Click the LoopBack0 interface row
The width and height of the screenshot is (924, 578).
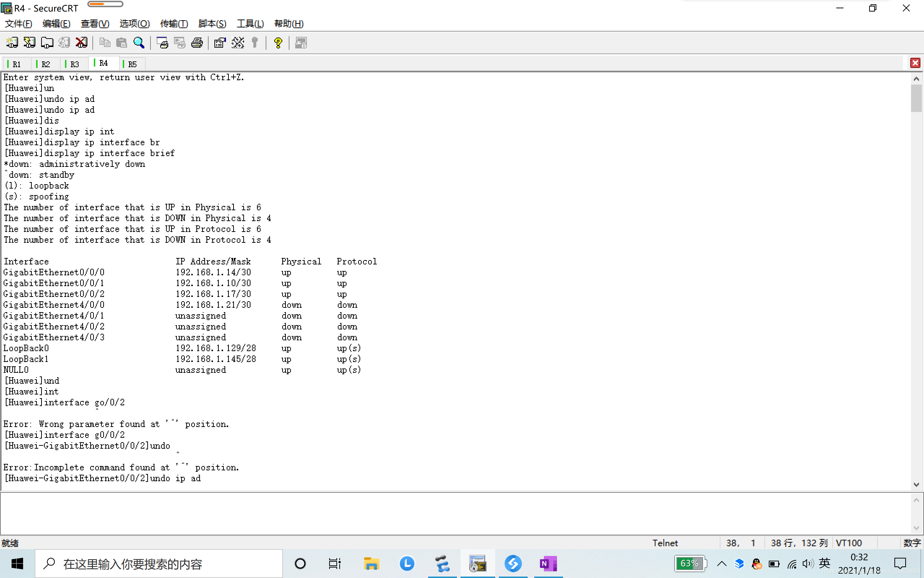pyautogui.click(x=182, y=348)
